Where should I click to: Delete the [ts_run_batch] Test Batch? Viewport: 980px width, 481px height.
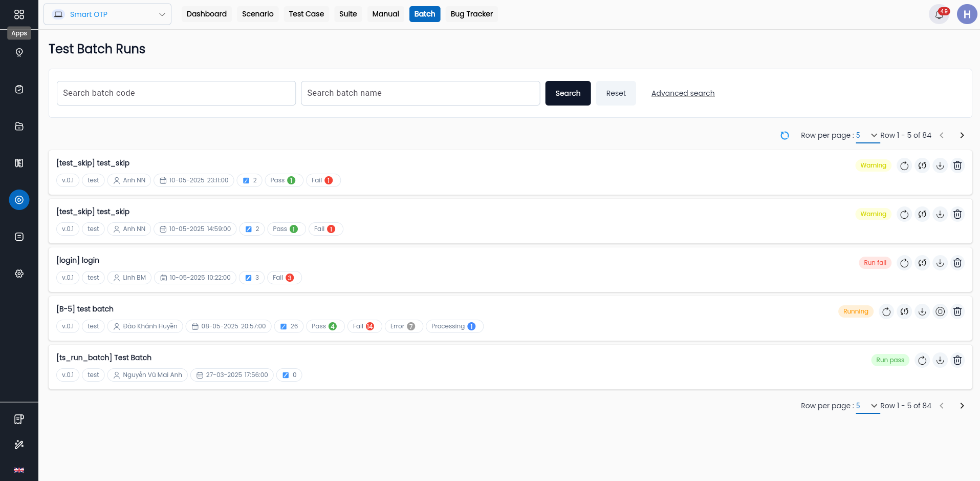tap(957, 360)
